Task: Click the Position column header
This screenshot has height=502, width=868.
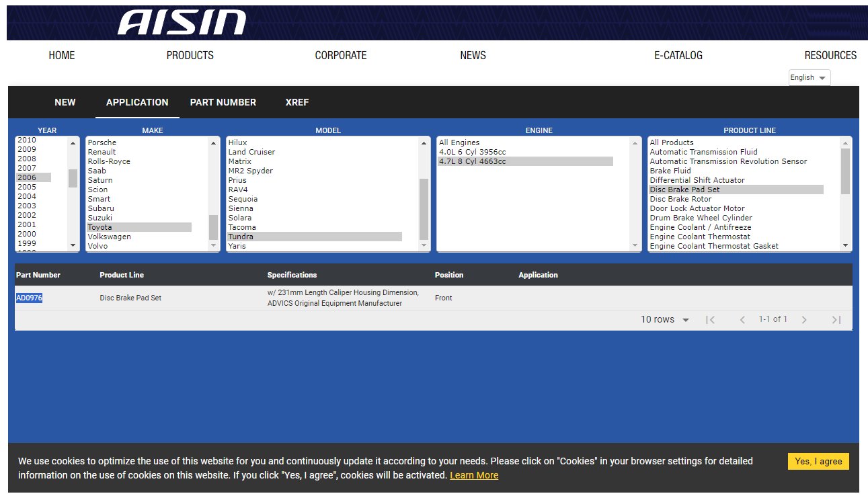Action: pyautogui.click(x=449, y=275)
